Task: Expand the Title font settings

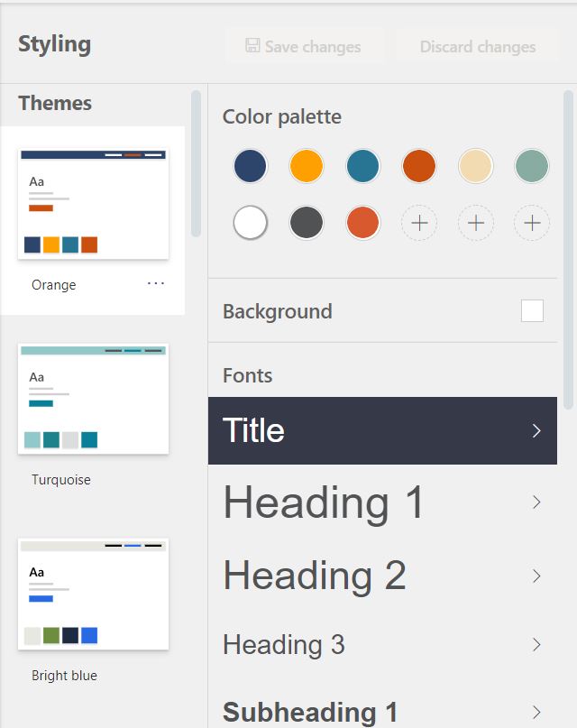Action: coord(382,431)
